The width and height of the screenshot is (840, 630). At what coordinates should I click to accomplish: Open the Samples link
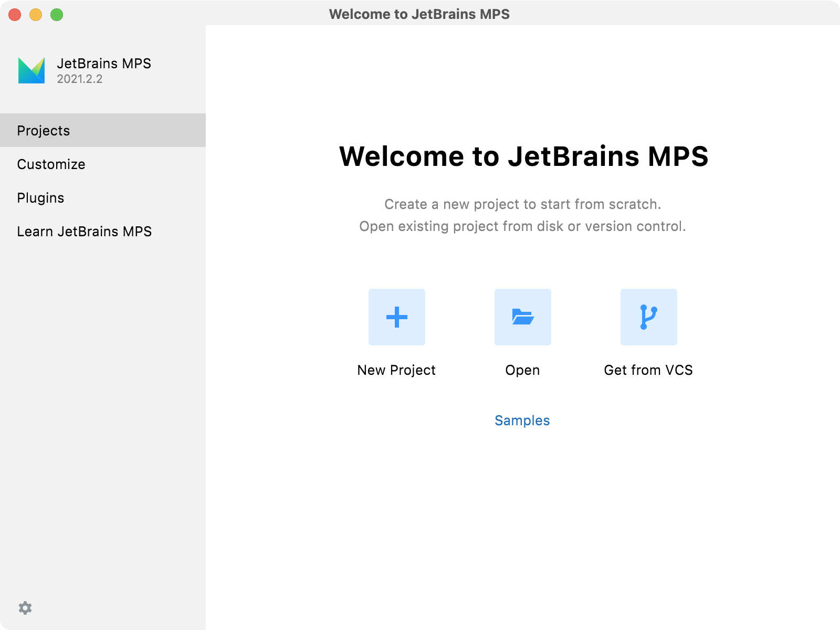[x=522, y=420]
